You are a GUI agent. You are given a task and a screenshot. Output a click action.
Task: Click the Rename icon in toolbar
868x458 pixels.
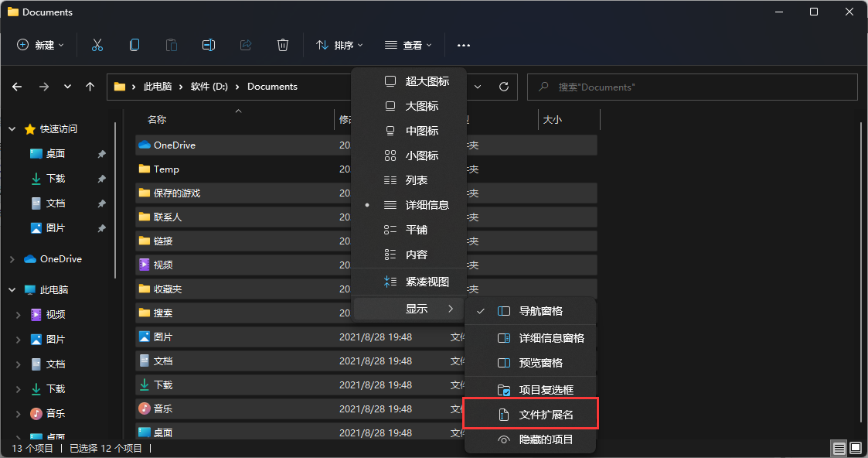(209, 46)
